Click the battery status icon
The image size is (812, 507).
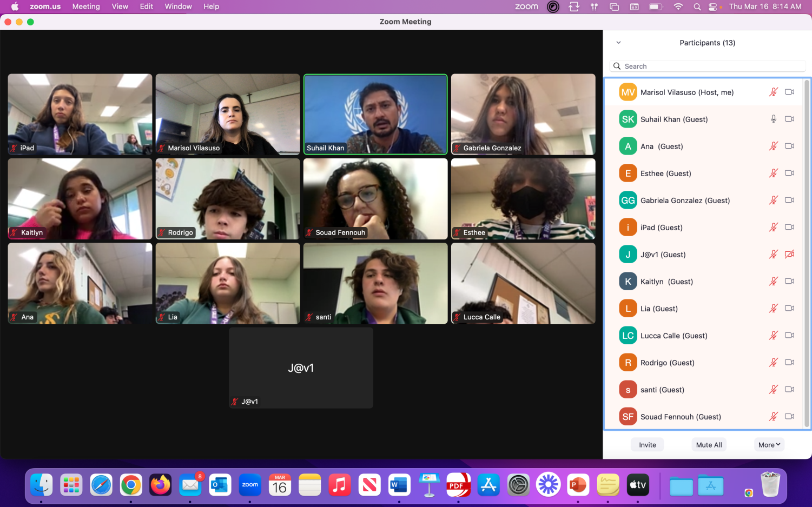tap(656, 6)
